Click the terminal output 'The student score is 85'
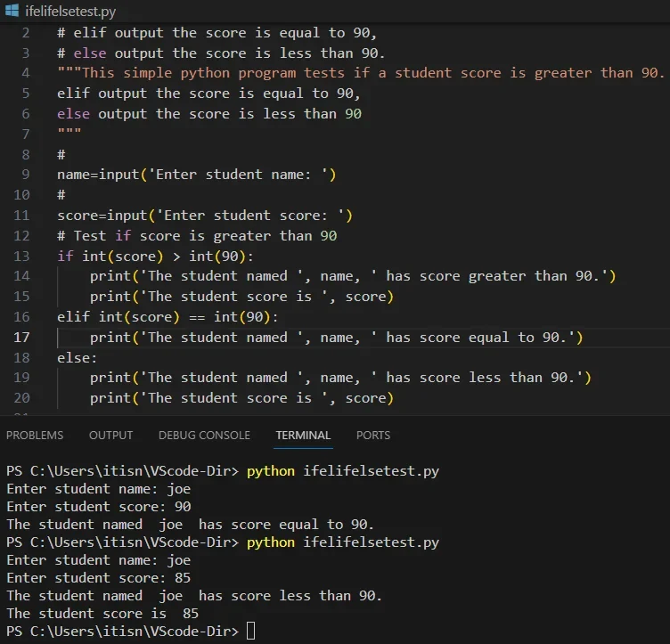The height and width of the screenshot is (644, 670). (x=102, y=614)
